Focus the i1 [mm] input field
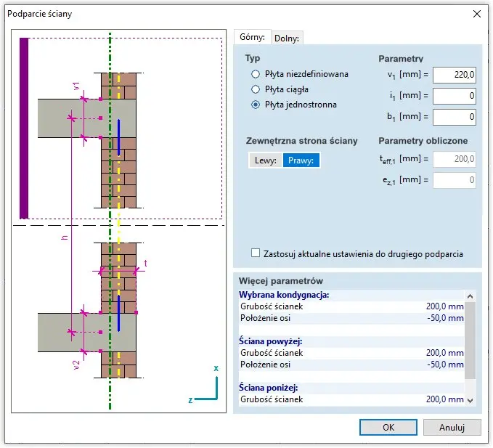The image size is (493, 448). pos(455,95)
